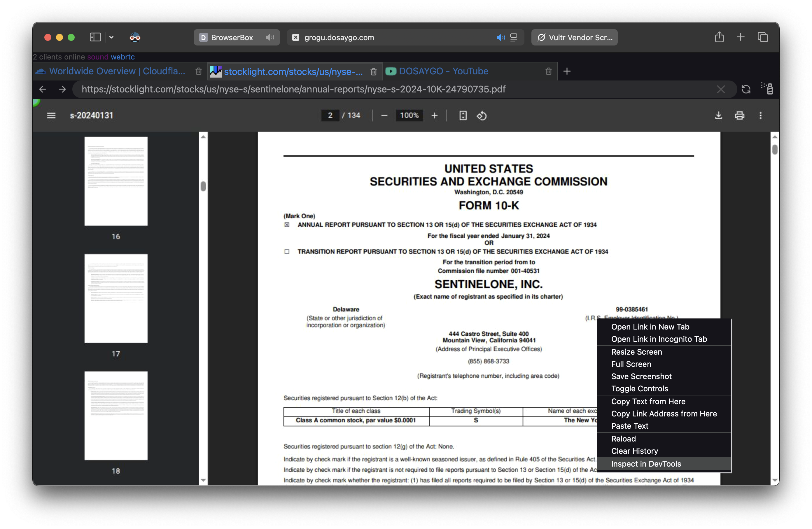Click the main document scrollbar handle
Viewport: 812px width, 529px height.
(x=775, y=149)
